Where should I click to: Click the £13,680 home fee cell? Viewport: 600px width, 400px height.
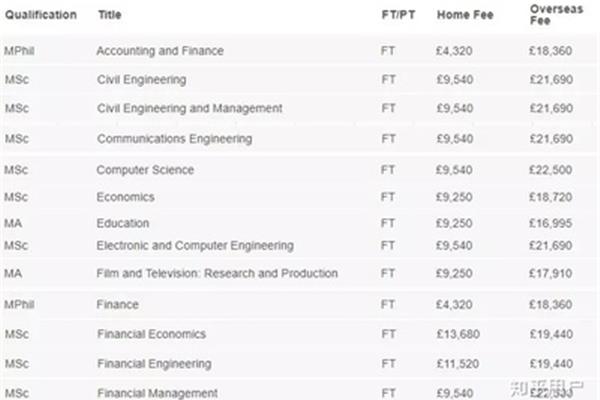pyautogui.click(x=458, y=334)
